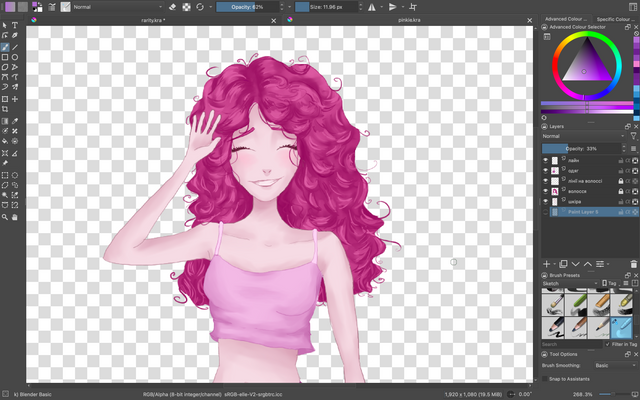The height and width of the screenshot is (400, 640).
Task: Delete layer using the trash icon
Action: [633, 264]
